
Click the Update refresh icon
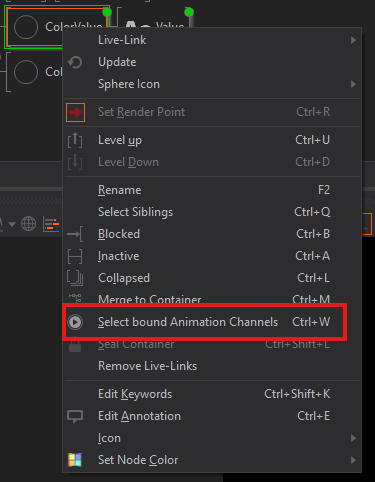tap(75, 62)
